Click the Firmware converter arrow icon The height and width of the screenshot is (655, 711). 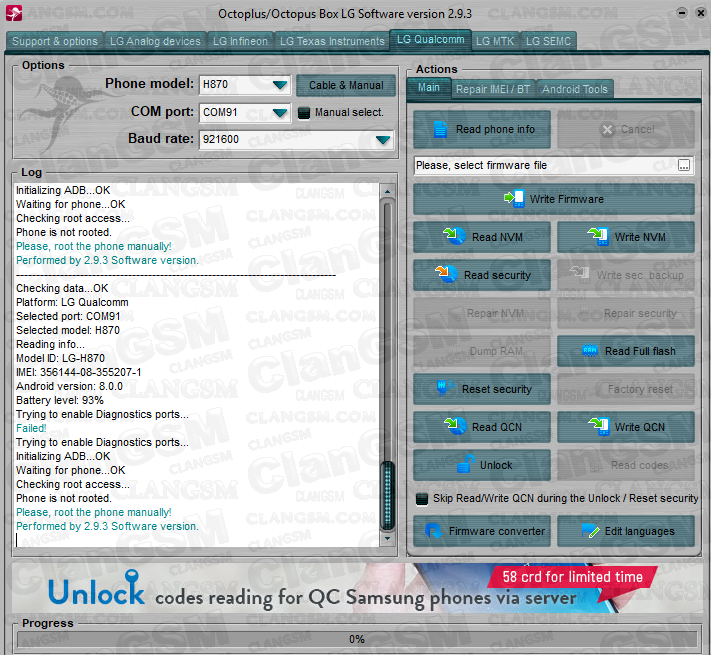tap(433, 531)
